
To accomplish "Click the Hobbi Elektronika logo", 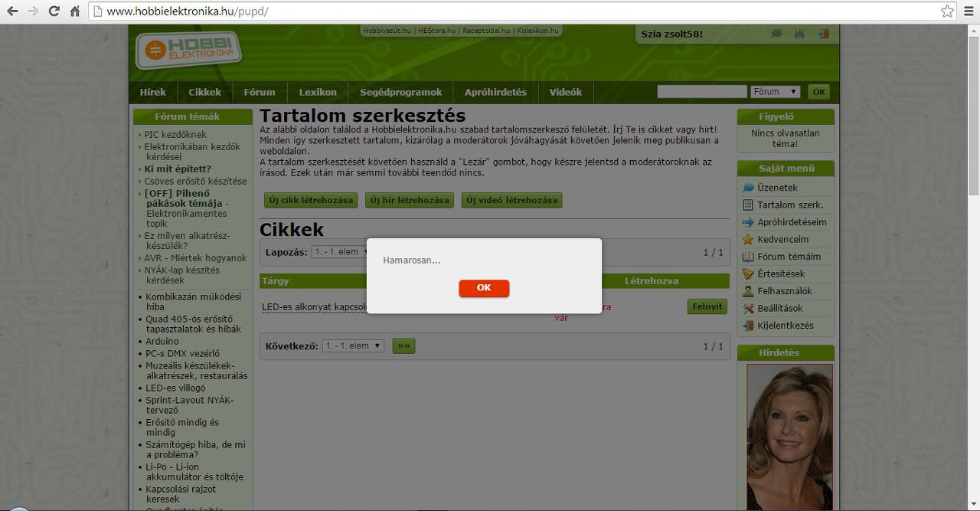I will [188, 51].
